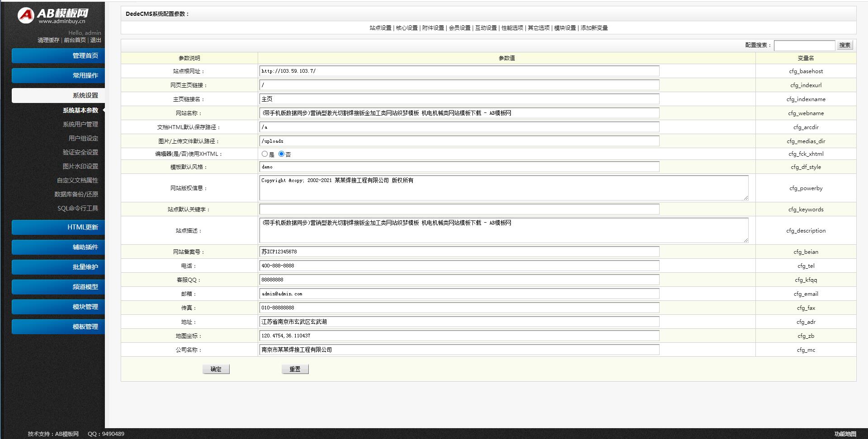Focus the 网站备案号 input field

pyautogui.click(x=459, y=252)
